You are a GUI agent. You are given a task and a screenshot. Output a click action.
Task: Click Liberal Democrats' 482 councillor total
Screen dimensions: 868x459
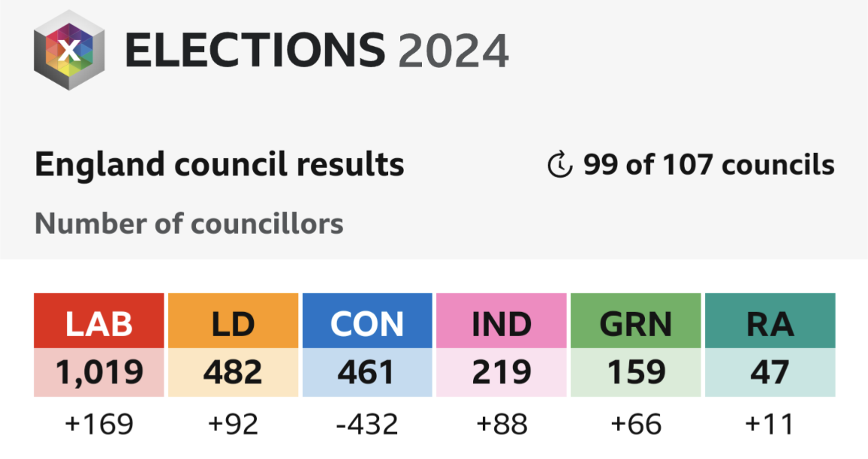point(233,372)
